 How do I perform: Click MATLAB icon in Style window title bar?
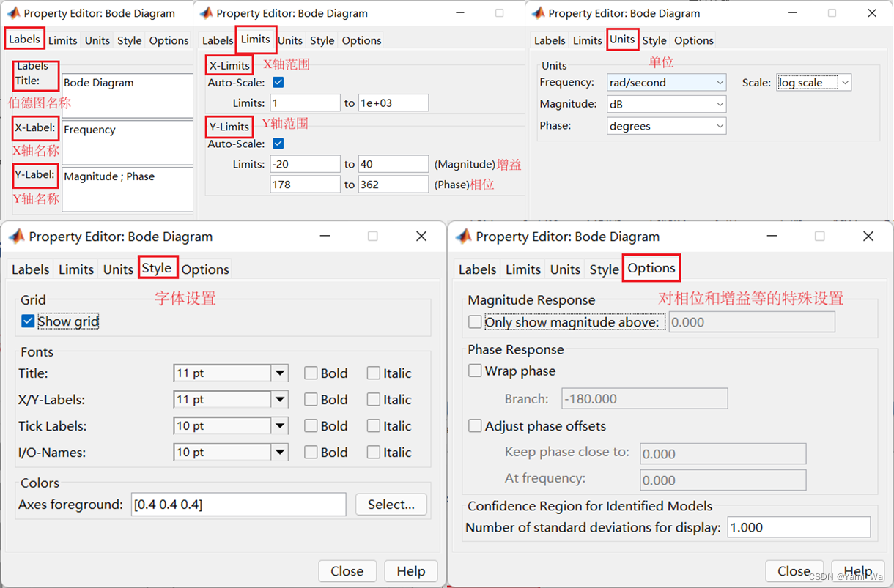tap(15, 237)
